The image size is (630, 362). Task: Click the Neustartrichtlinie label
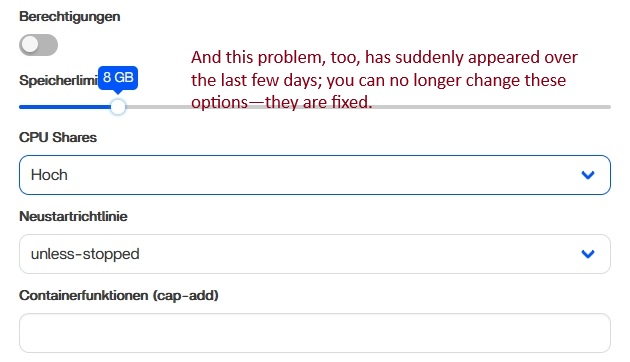[x=73, y=217]
